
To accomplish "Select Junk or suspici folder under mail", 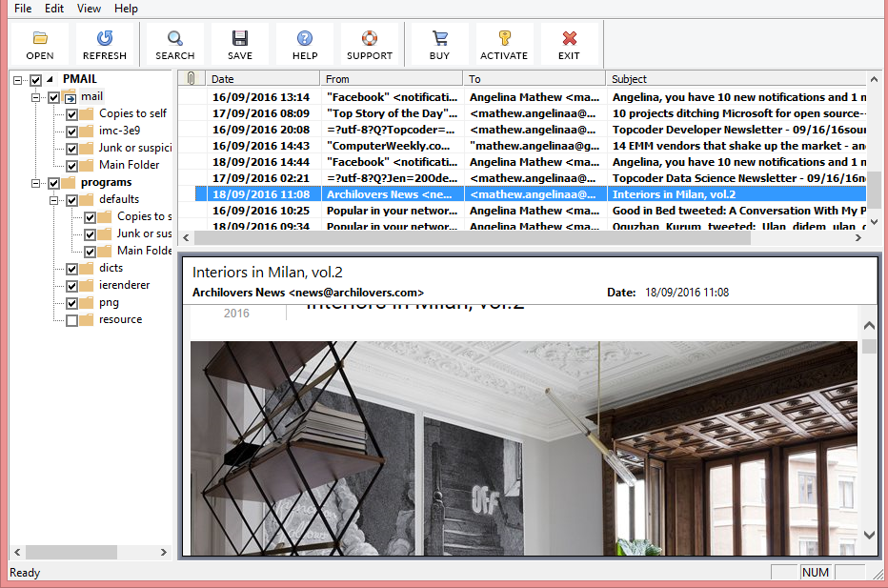I will (x=134, y=148).
